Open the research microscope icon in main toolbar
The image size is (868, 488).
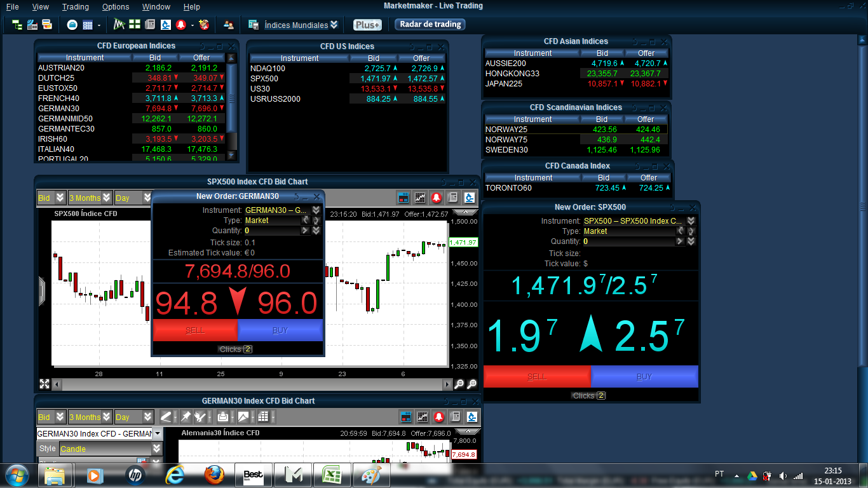click(x=165, y=25)
